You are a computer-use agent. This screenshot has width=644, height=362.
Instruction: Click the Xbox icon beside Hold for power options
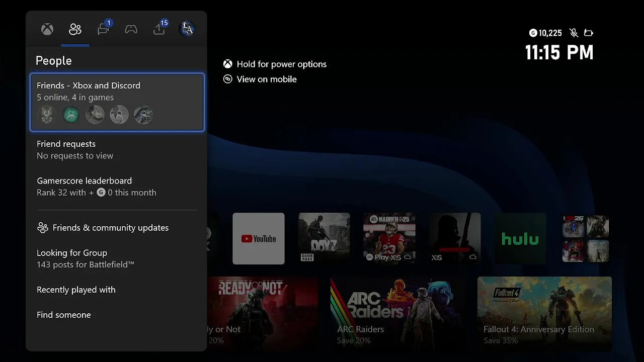(x=228, y=64)
